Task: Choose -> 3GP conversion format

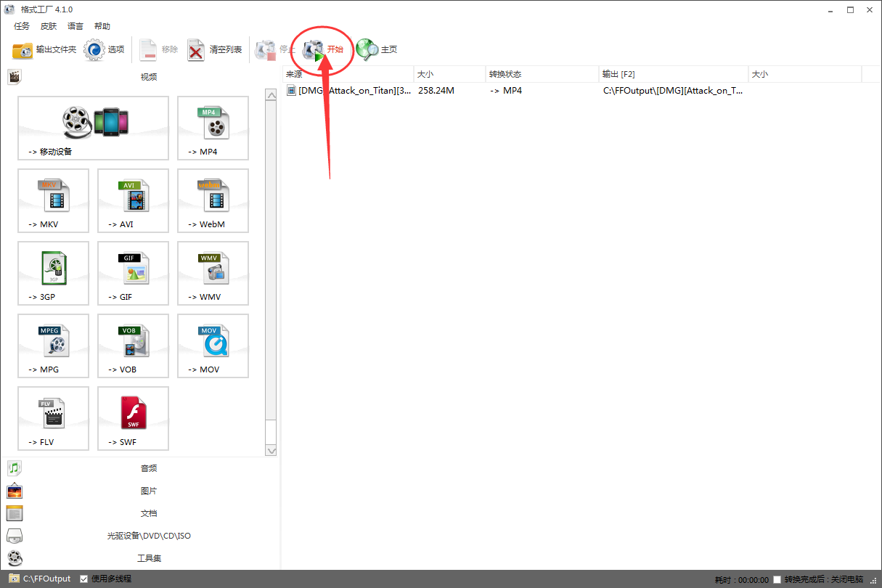Action: coord(53,273)
